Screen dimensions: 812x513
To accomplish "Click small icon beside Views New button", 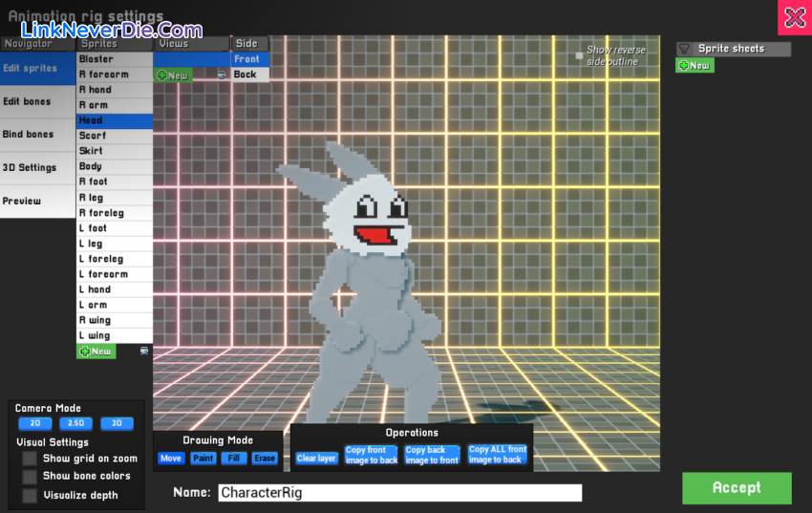I will [x=222, y=75].
